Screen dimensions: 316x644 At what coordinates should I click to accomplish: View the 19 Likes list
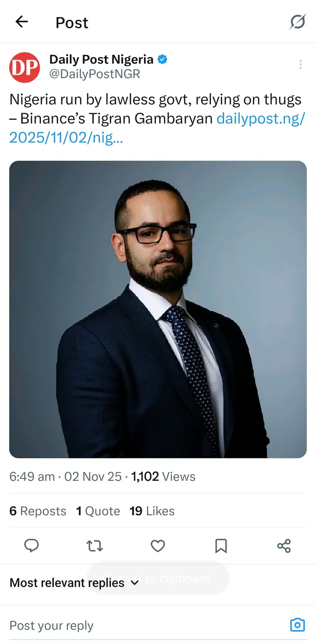152,511
